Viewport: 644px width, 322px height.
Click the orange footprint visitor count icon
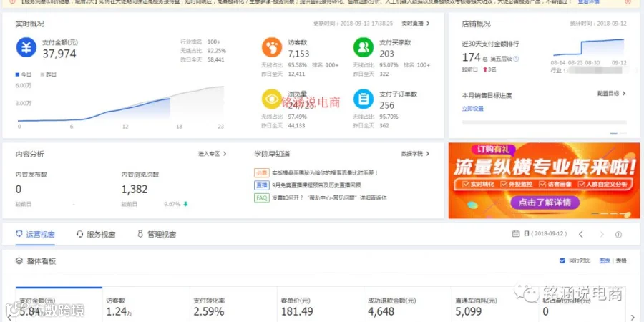point(272,47)
